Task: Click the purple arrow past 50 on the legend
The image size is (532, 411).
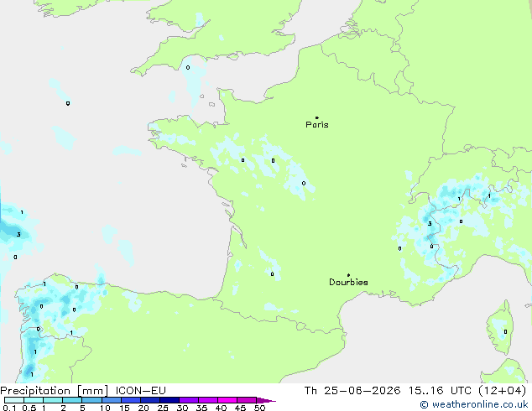Action: pos(266,400)
